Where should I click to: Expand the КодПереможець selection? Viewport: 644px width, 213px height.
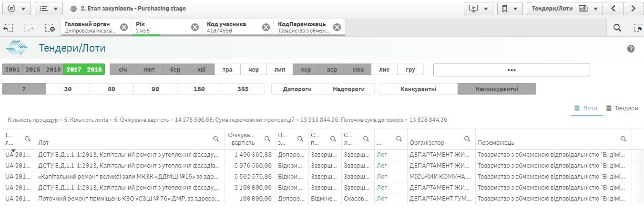[x=304, y=27]
